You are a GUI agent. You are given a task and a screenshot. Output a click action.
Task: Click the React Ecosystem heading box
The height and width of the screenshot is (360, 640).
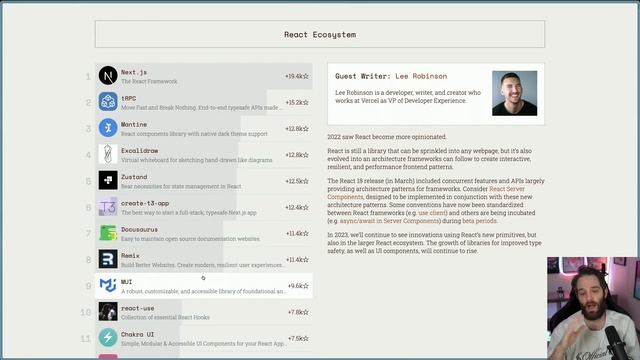point(320,34)
